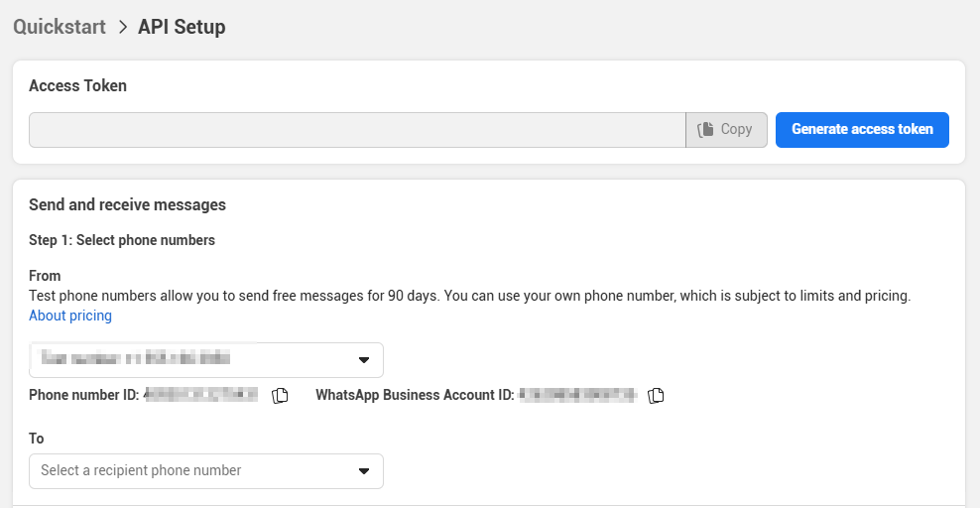
Task: Click the From label above the description
Action: click(45, 276)
